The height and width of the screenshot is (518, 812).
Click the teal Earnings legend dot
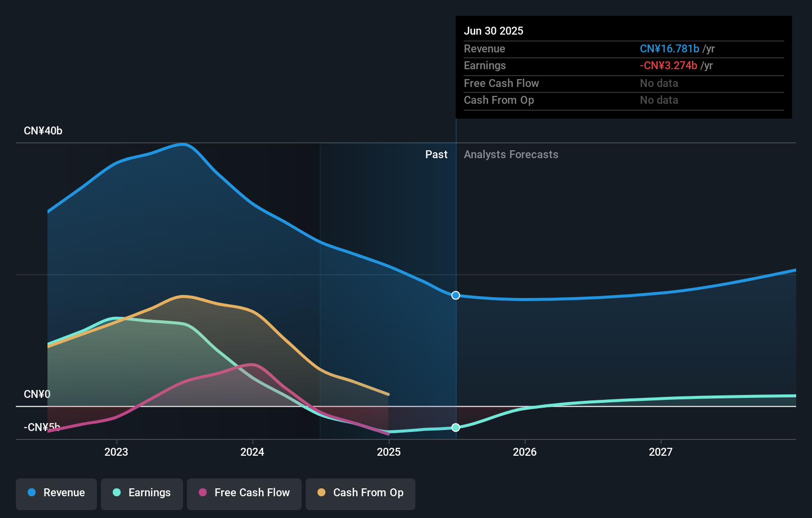(116, 493)
